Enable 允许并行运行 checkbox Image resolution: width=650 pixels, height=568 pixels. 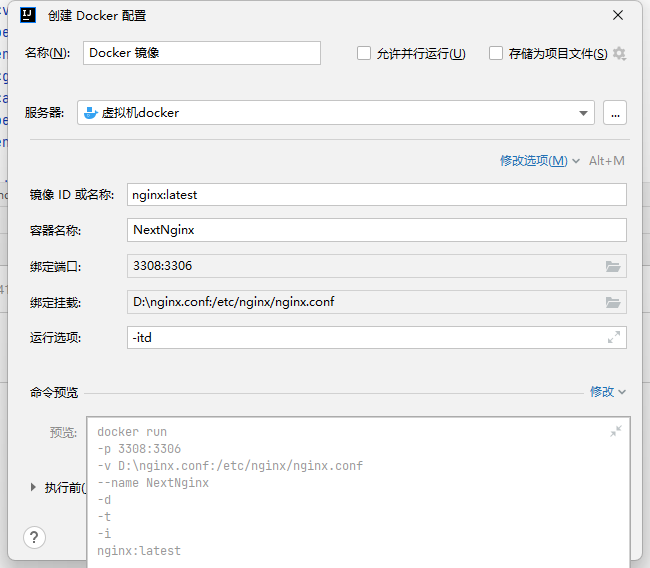364,53
